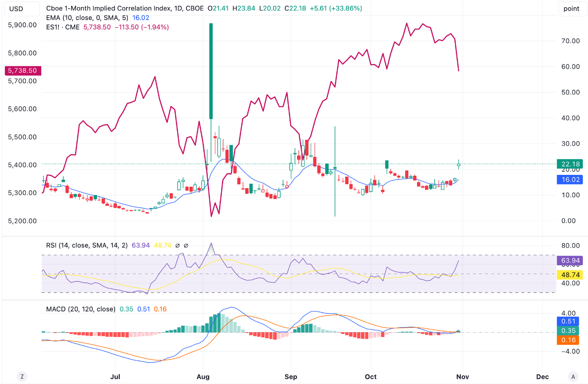588x384 pixels.
Task: Select the MACD (20, 120, close) legend
Action: point(81,309)
